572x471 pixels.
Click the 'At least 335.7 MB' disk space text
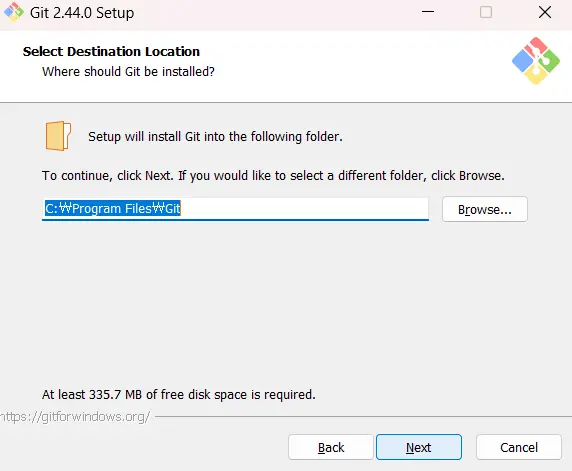pyautogui.click(x=179, y=394)
